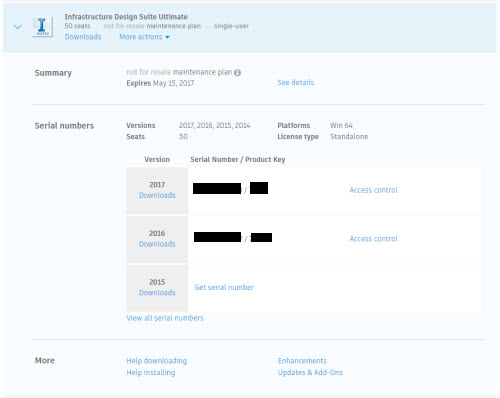Select the 'single-user' text in header

coord(231,26)
